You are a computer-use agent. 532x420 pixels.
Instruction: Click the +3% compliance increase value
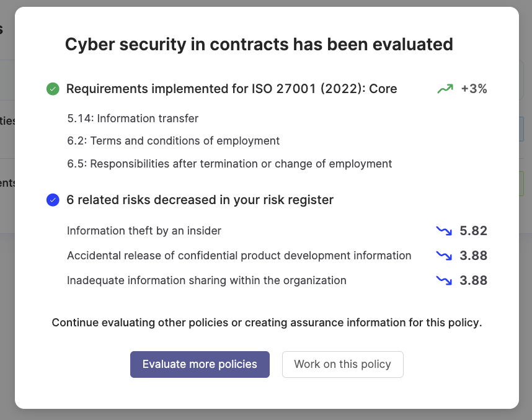point(474,89)
